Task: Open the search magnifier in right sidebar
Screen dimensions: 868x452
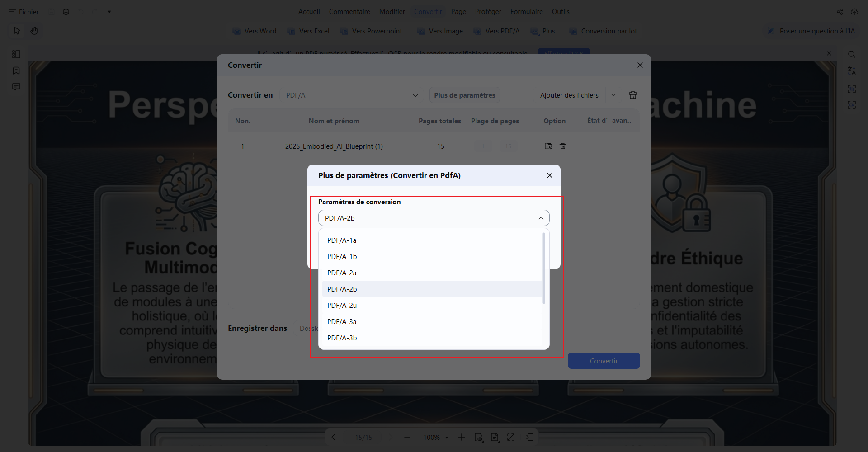Action: [852, 54]
